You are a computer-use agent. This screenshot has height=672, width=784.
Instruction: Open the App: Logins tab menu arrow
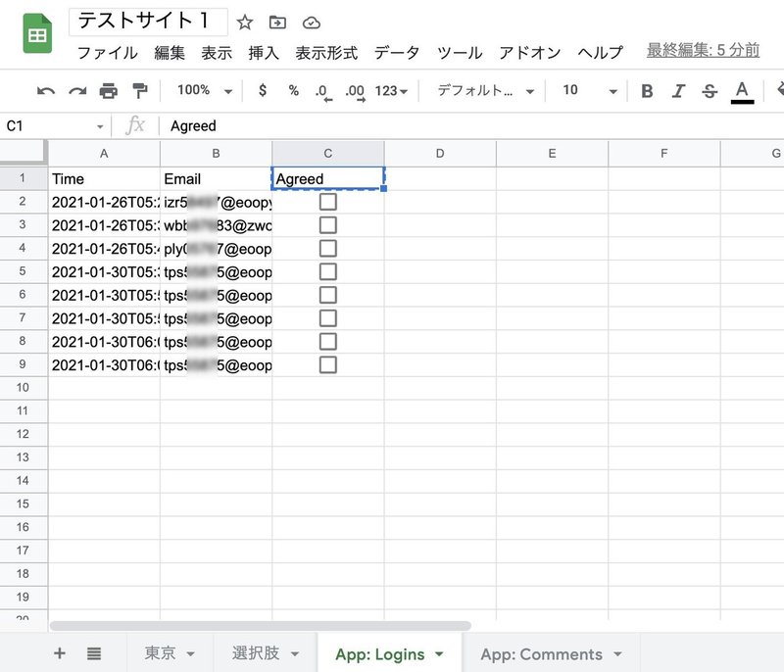439,654
